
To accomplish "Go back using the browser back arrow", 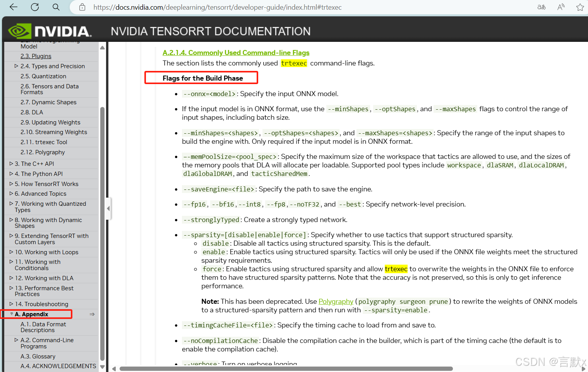I will (x=14, y=7).
